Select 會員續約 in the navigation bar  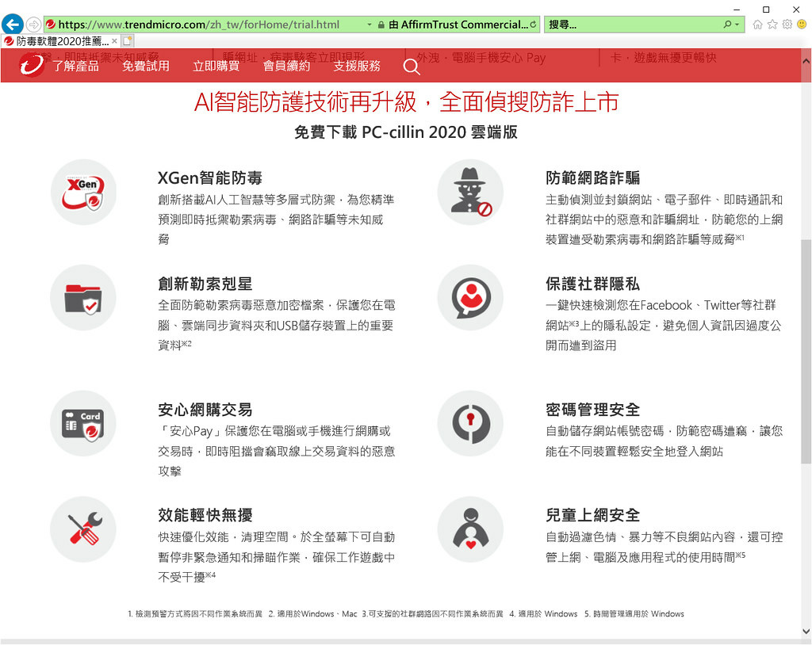(286, 66)
